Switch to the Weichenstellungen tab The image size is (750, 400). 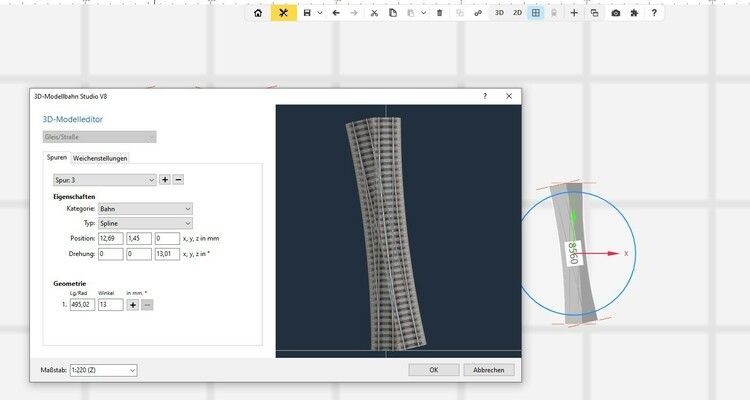click(x=100, y=158)
